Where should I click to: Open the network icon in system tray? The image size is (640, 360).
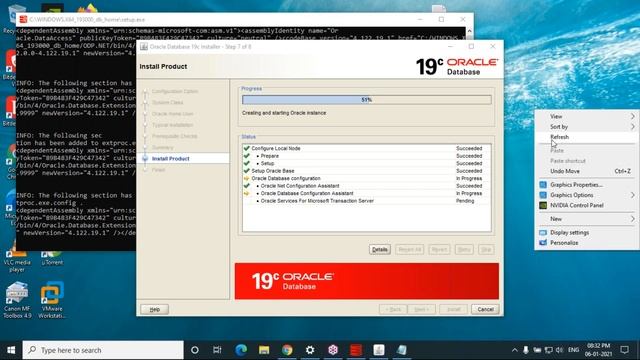click(549, 350)
